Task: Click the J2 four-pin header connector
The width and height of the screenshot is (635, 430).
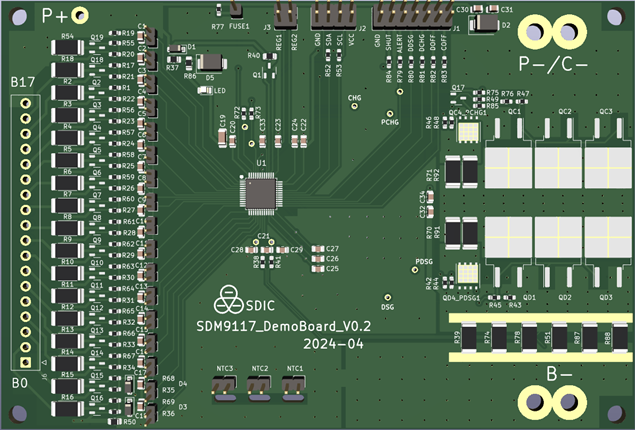Action: coord(334,15)
